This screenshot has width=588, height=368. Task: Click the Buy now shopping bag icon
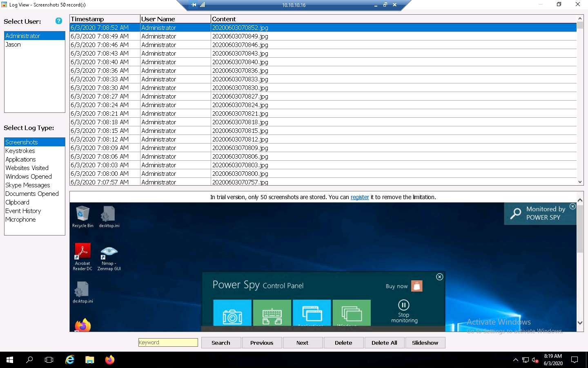click(x=417, y=286)
